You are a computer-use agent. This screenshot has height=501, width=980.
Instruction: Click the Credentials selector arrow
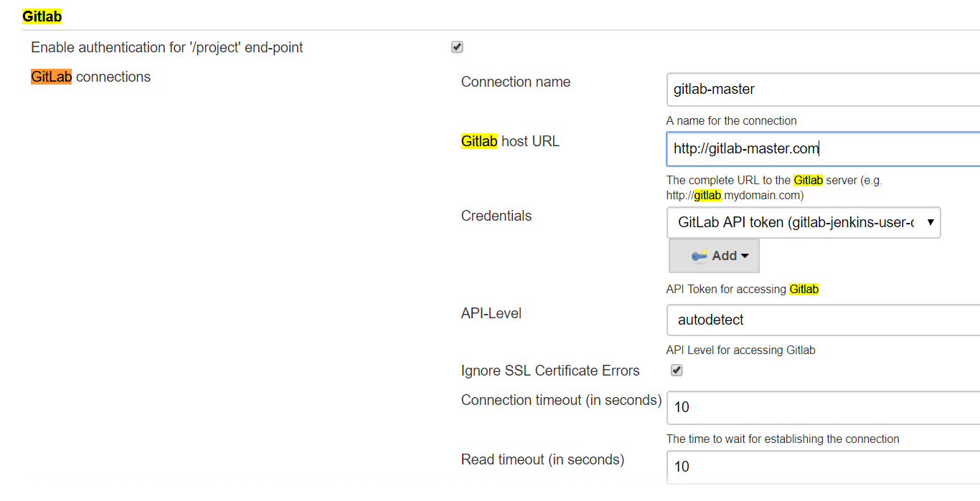(x=931, y=222)
